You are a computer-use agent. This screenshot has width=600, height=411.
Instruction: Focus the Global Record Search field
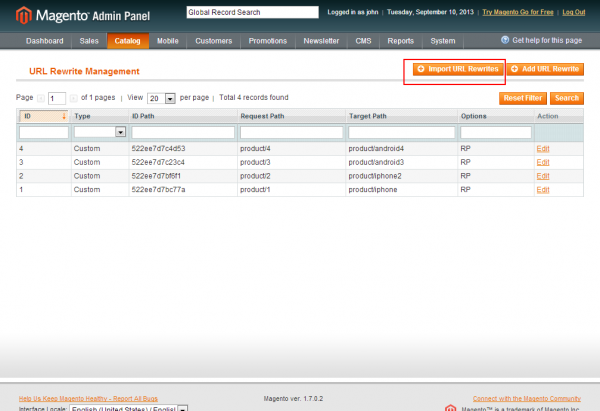253,12
